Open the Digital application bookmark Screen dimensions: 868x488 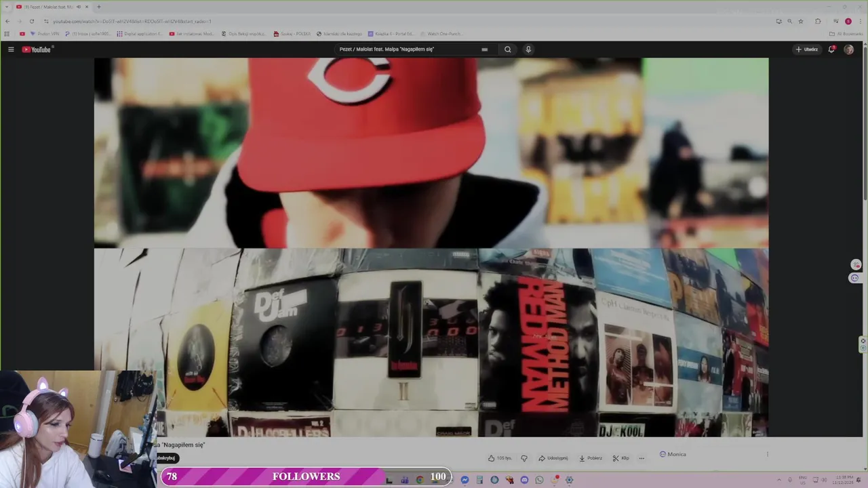pos(139,33)
